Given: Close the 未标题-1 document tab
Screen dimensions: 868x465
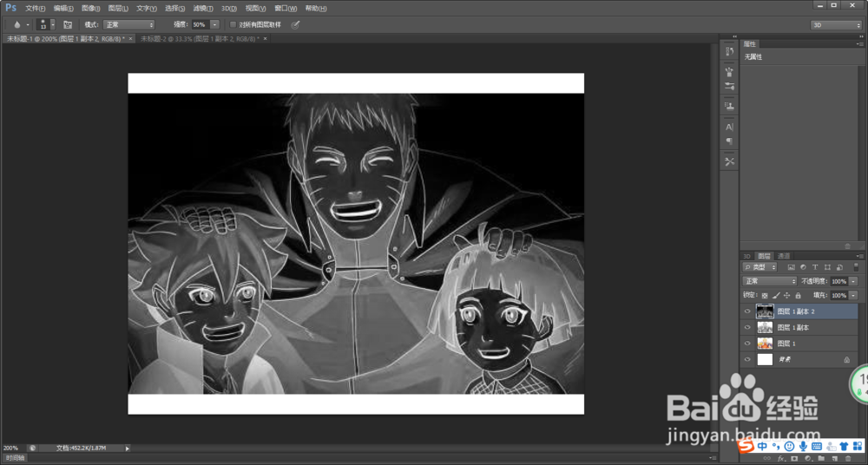Looking at the screenshot, I should click(131, 39).
